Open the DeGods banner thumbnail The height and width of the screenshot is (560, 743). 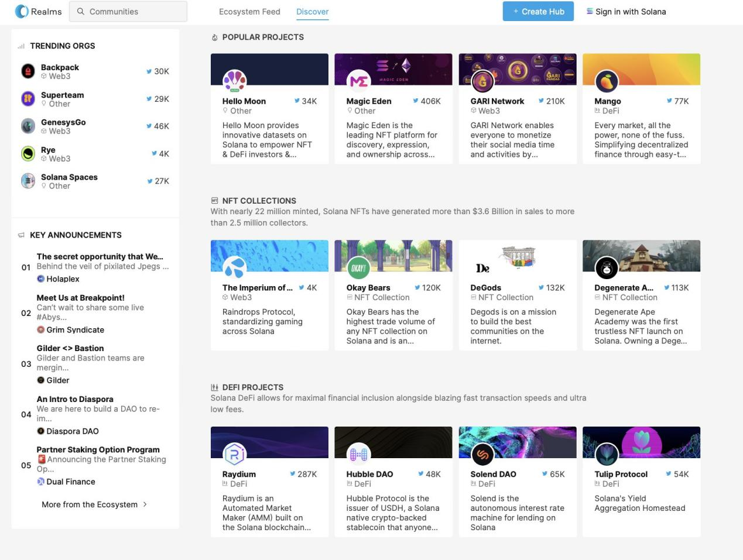click(517, 256)
